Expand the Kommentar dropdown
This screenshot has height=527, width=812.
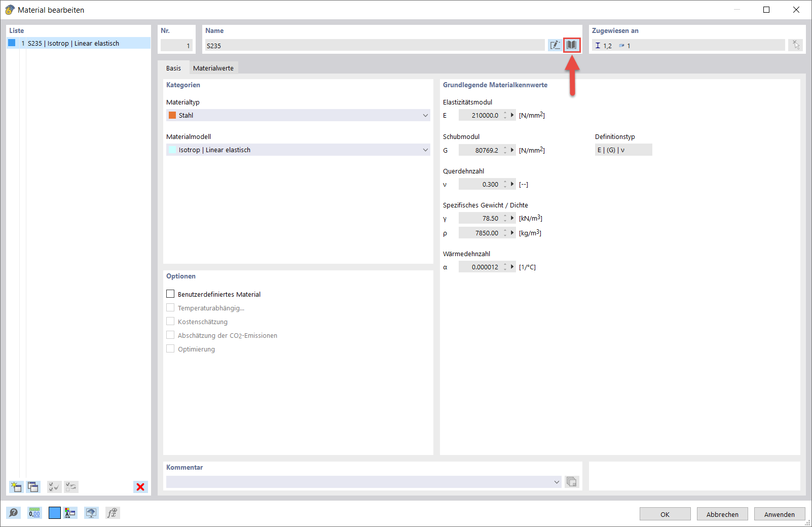pyautogui.click(x=557, y=482)
